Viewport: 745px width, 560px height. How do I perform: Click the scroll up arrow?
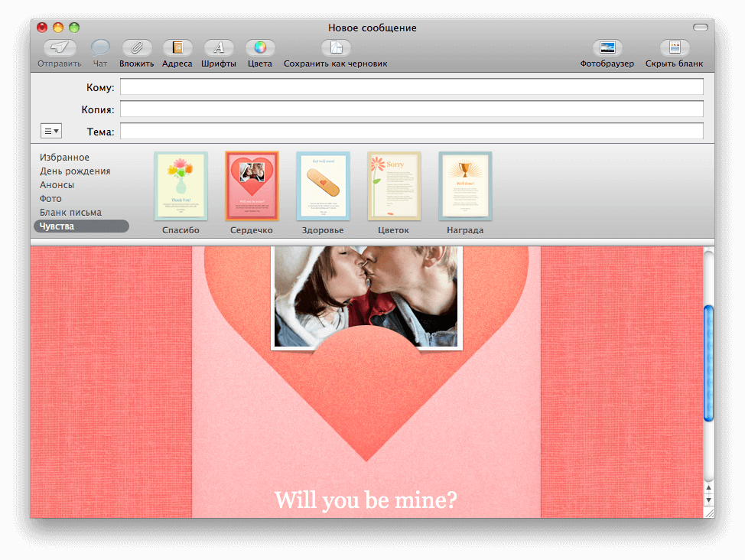coord(708,488)
